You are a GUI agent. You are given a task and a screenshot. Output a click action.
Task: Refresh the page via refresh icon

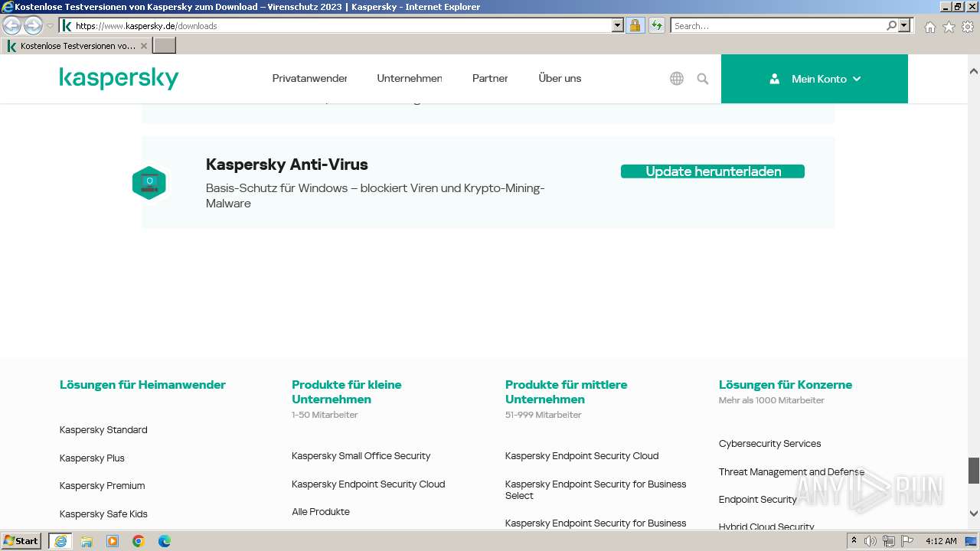pyautogui.click(x=657, y=25)
